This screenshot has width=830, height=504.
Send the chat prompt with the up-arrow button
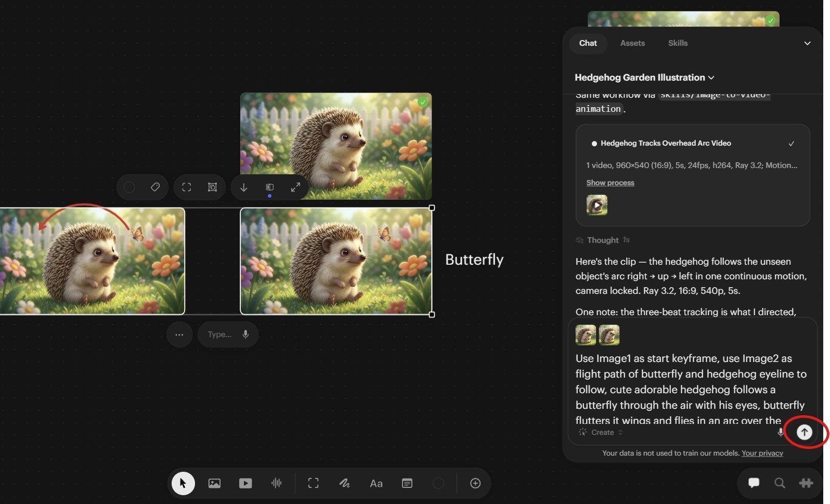pos(805,432)
